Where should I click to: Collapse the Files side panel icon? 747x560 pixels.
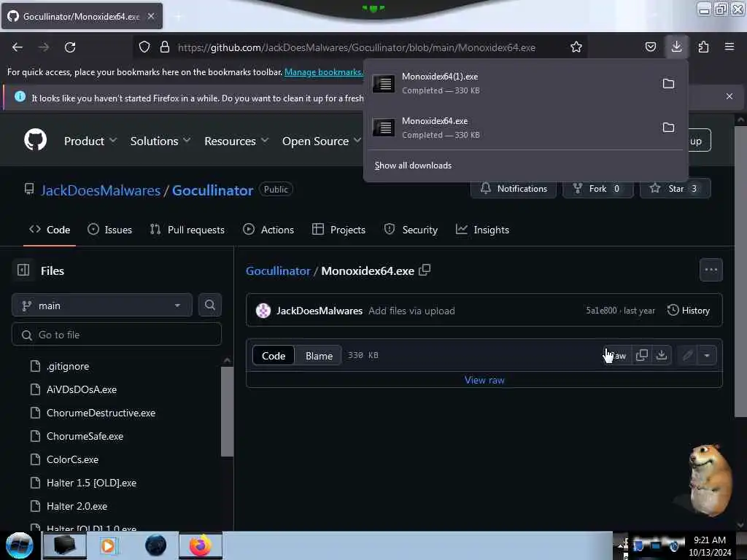coord(23,270)
